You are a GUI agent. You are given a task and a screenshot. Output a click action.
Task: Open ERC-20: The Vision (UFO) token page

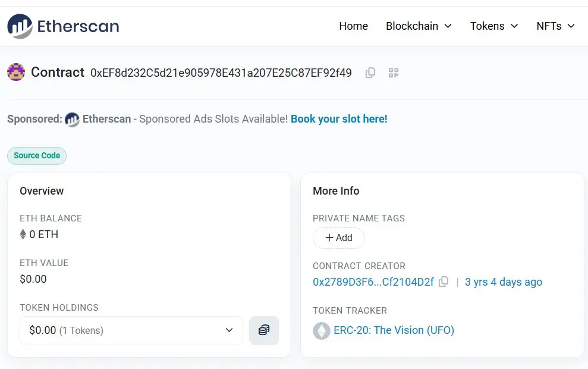click(x=394, y=330)
